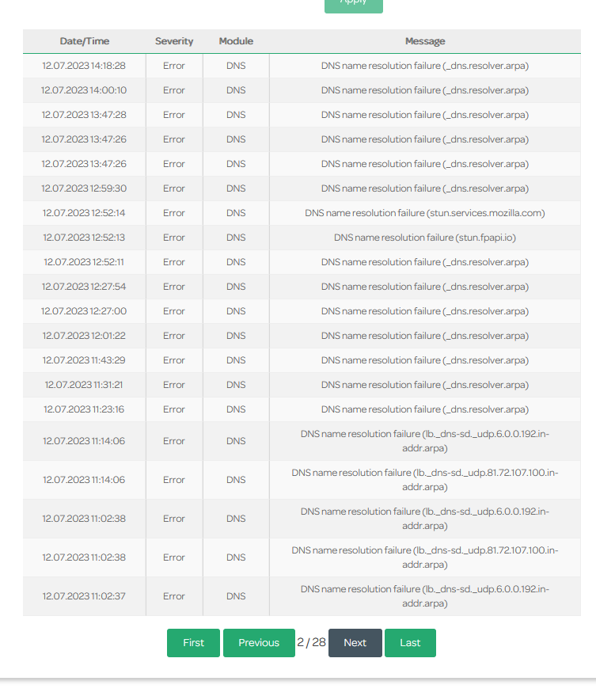This screenshot has height=700, width=596.
Task: Open the Previous log page
Action: click(259, 643)
